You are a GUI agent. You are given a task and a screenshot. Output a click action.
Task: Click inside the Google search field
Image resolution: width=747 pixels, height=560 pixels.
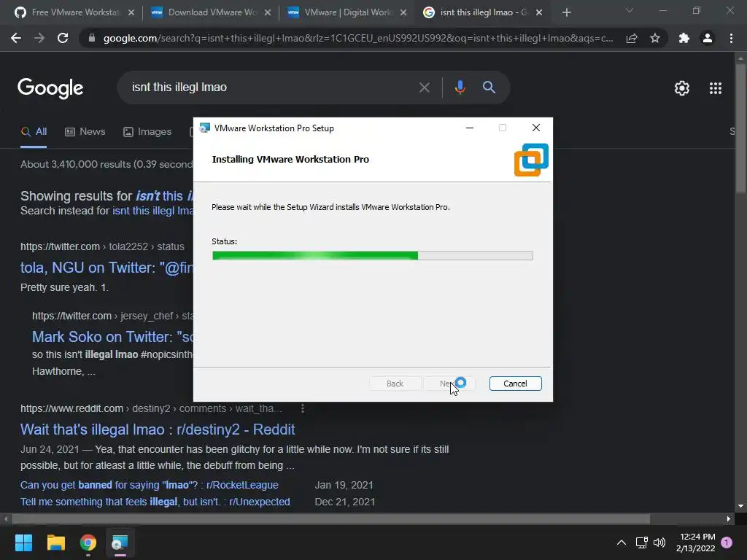click(271, 87)
